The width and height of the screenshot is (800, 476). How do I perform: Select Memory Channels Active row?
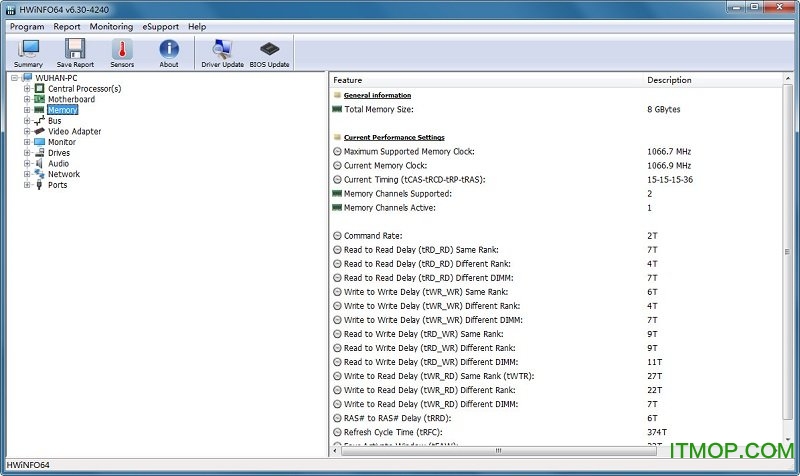[x=555, y=208]
